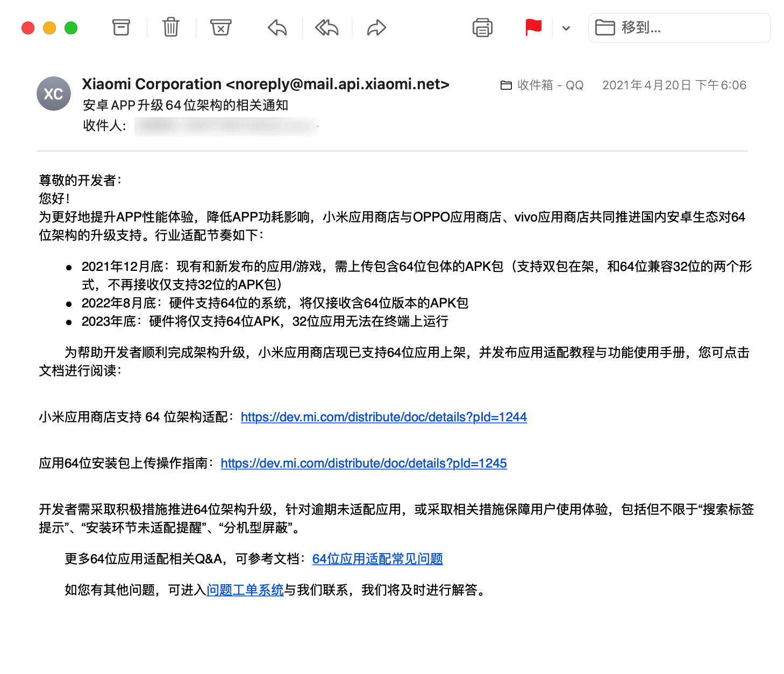784x674 pixels.
Task: Forward this email
Action: [x=375, y=27]
